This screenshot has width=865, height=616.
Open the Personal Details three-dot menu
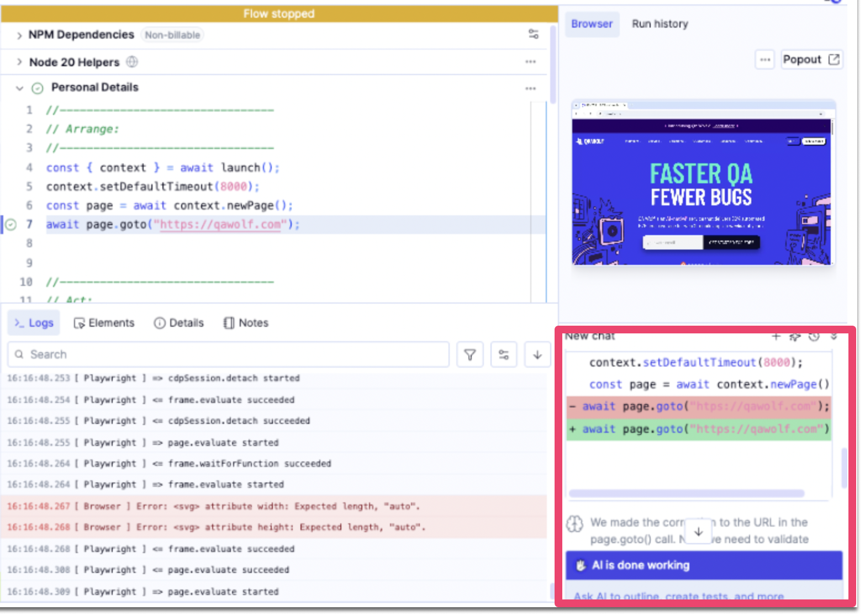[x=530, y=88]
